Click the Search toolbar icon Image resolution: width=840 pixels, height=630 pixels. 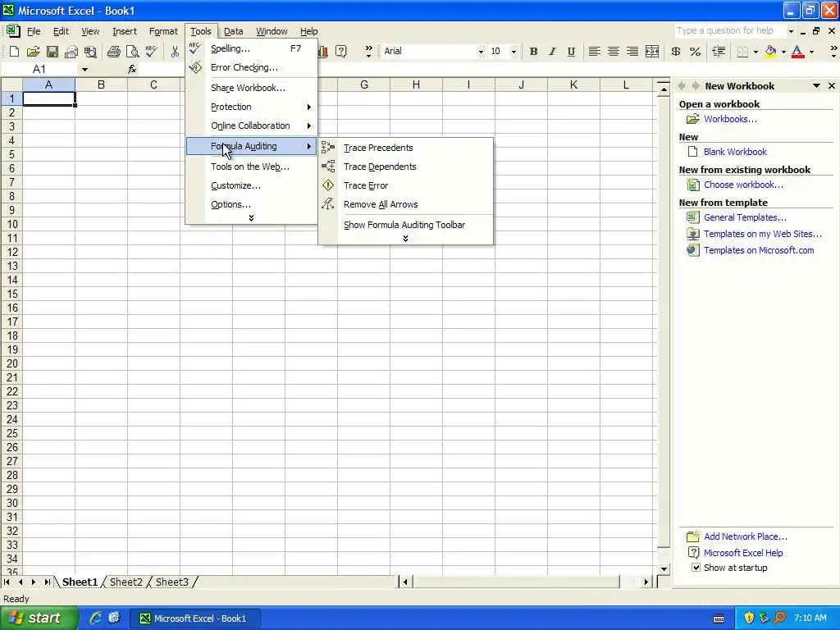click(x=90, y=52)
